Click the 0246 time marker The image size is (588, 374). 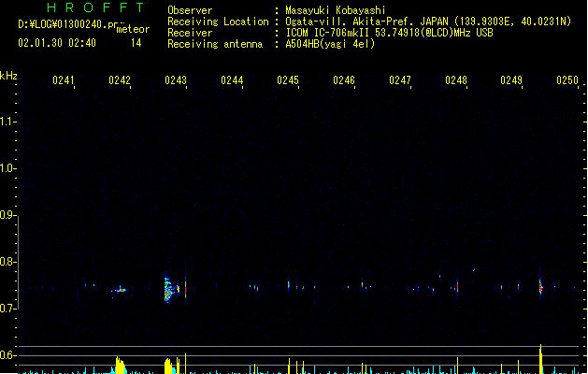click(344, 80)
